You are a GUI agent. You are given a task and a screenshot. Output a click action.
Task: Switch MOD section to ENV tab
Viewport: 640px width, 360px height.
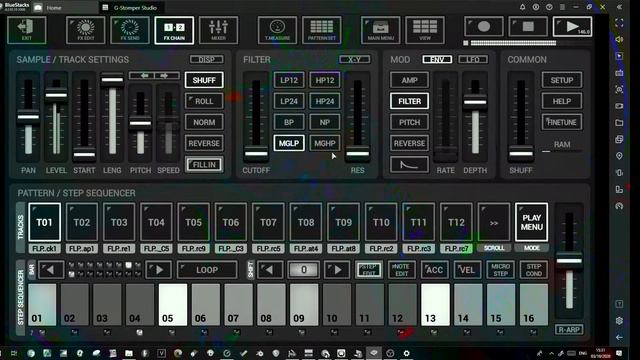[x=437, y=60]
